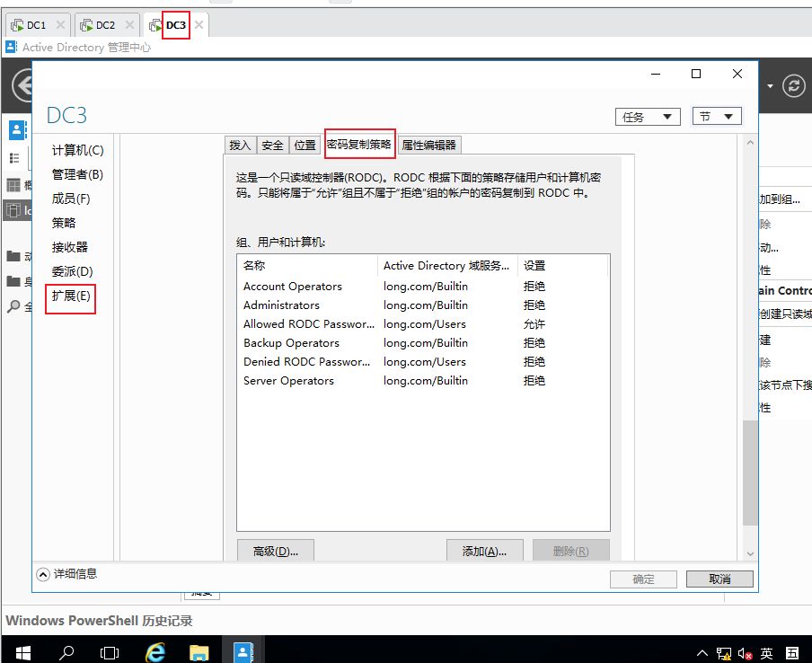Image resolution: width=812 pixels, height=663 pixels.
Task: Open the dropdown arrow next to refresh
Action: point(770,86)
